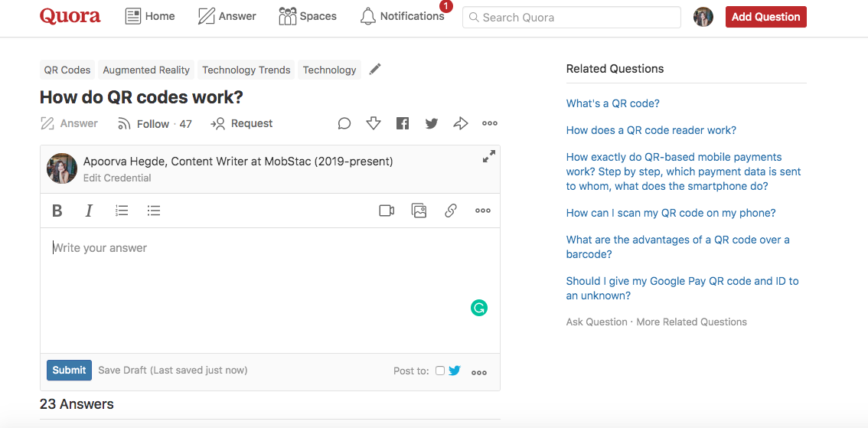This screenshot has width=868, height=428.
Task: Open QR-based mobile payments related question
Action: [x=684, y=172]
